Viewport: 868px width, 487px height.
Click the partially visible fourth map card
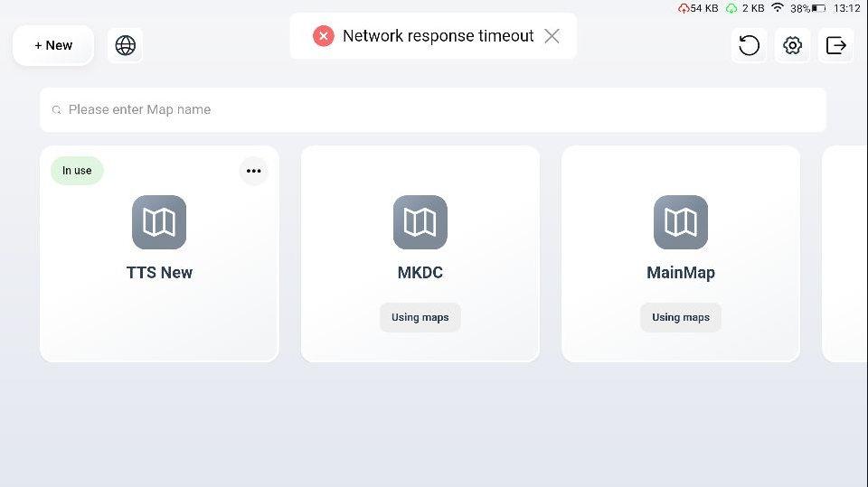coord(845,253)
